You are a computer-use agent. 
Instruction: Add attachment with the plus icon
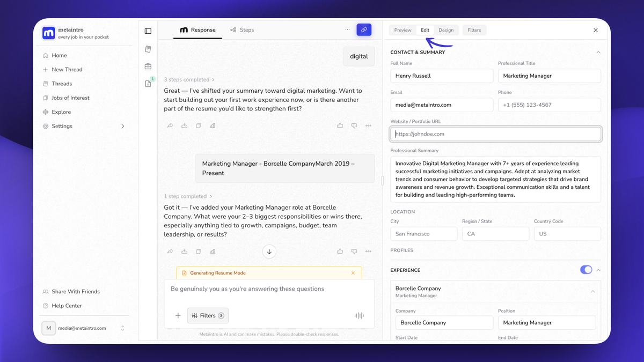(178, 316)
